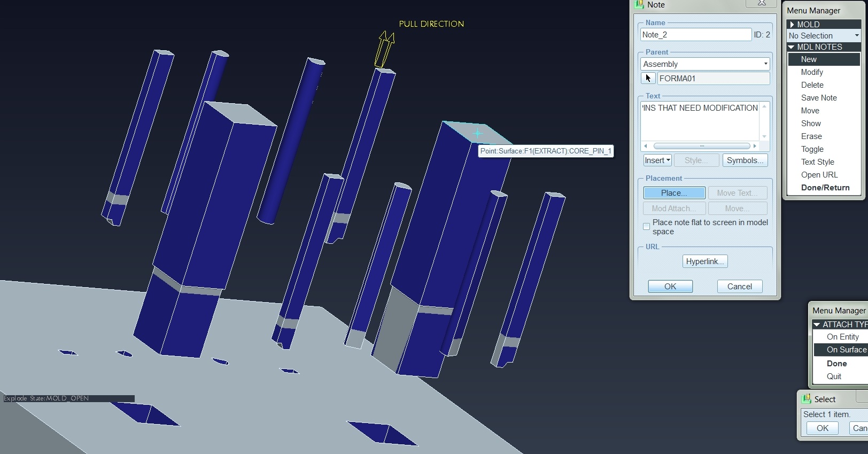868x454 pixels.
Task: Click Cancel in the Note dialog
Action: (740, 287)
